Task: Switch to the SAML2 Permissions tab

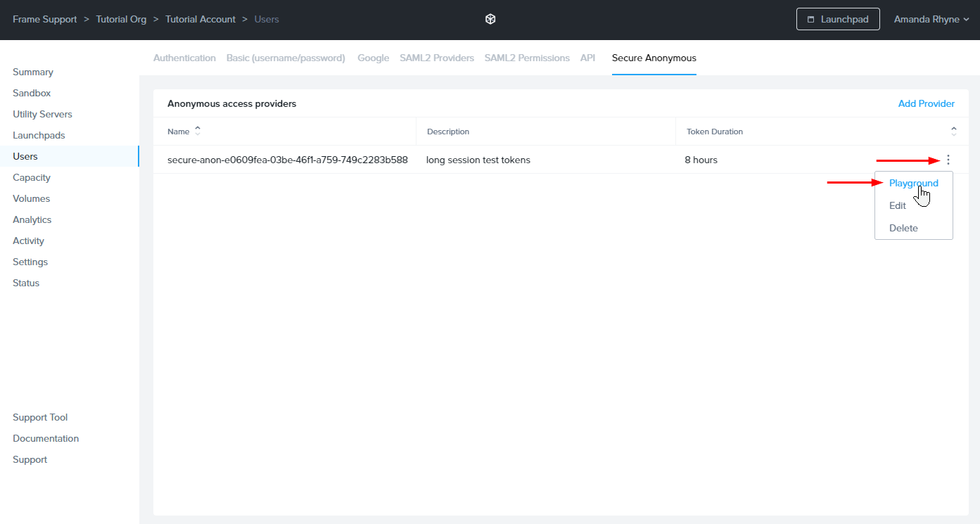Action: pos(527,58)
